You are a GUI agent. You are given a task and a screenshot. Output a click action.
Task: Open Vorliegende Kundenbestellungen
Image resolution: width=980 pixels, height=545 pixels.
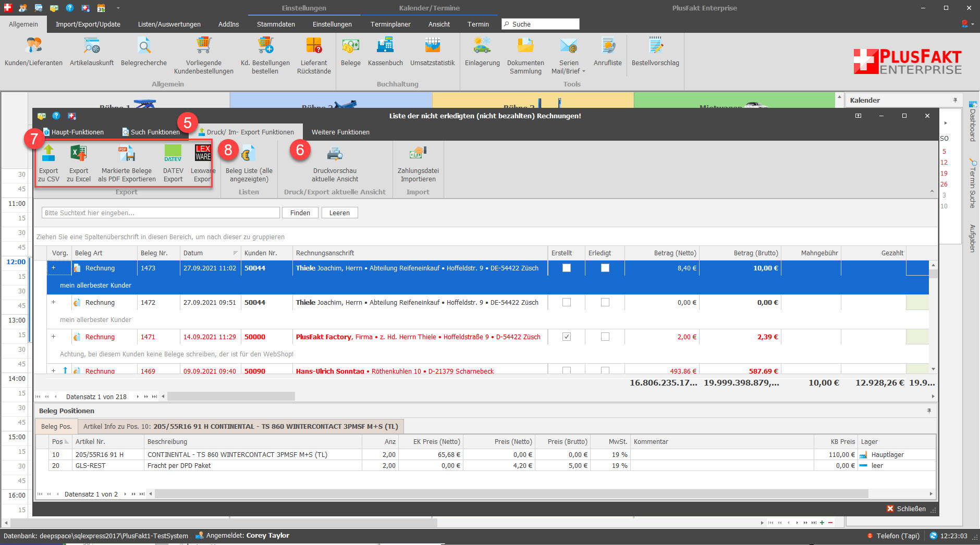[x=204, y=56]
